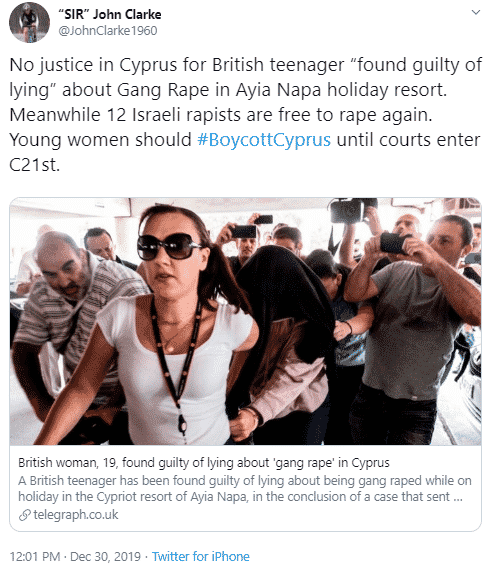Click the "Twitter for iPhone" source link
Viewport: 490px width, 572px height.
point(201,557)
